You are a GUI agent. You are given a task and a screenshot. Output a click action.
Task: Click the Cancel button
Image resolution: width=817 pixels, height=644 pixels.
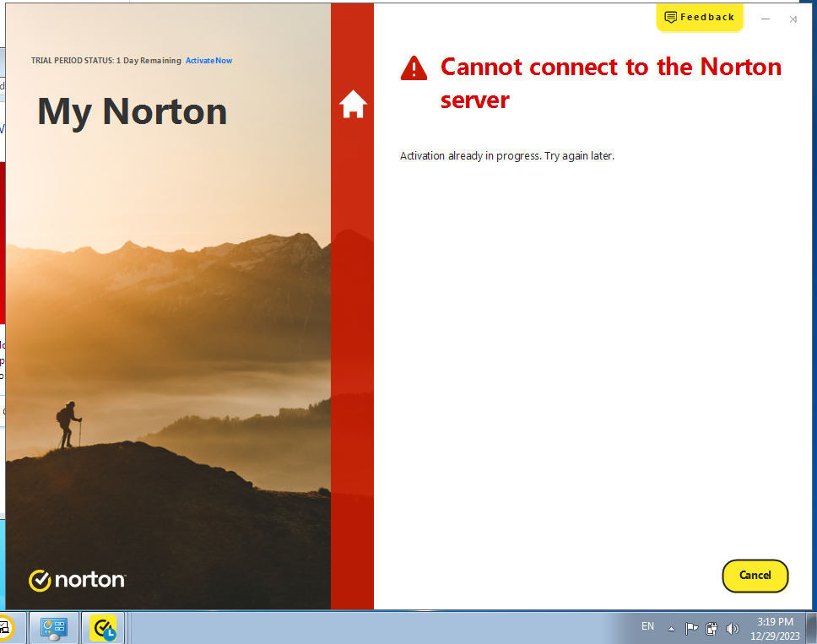point(755,576)
